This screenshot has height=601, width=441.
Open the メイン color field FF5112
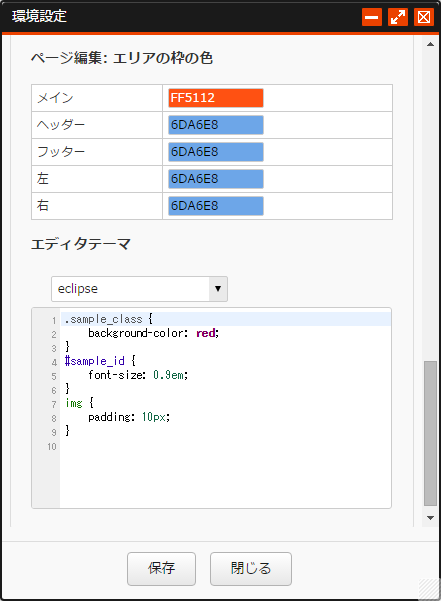(x=216, y=98)
